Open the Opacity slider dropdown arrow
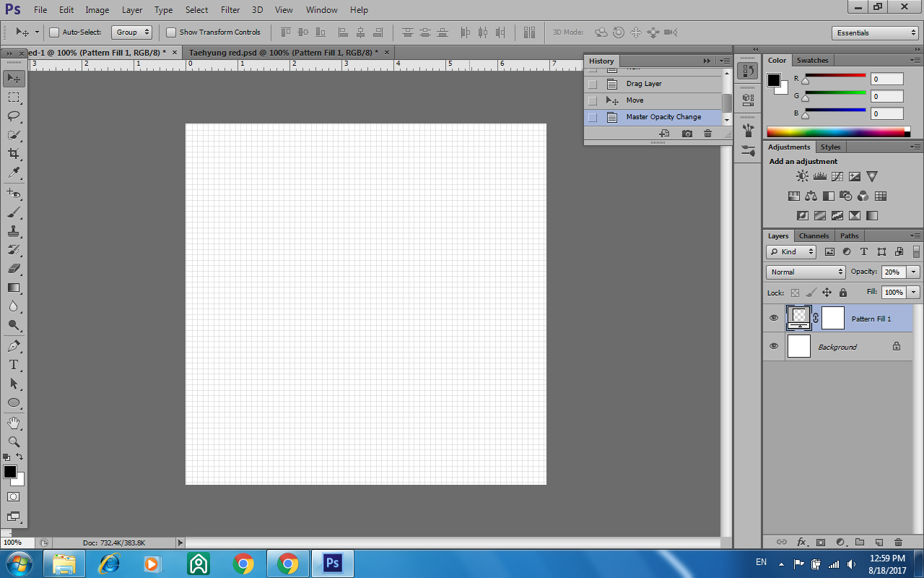The width and height of the screenshot is (924, 578). (x=914, y=272)
